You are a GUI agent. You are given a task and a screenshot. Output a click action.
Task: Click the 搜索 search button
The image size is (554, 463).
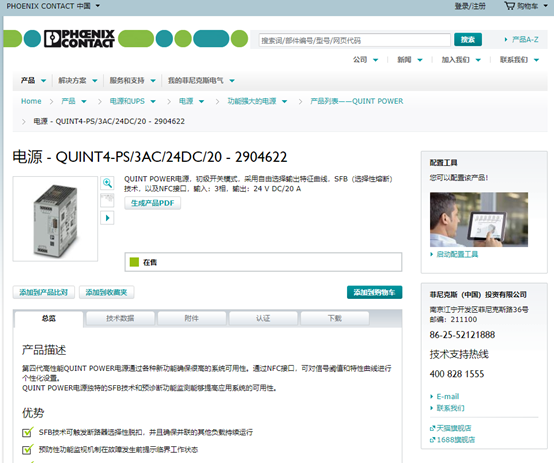pos(468,40)
